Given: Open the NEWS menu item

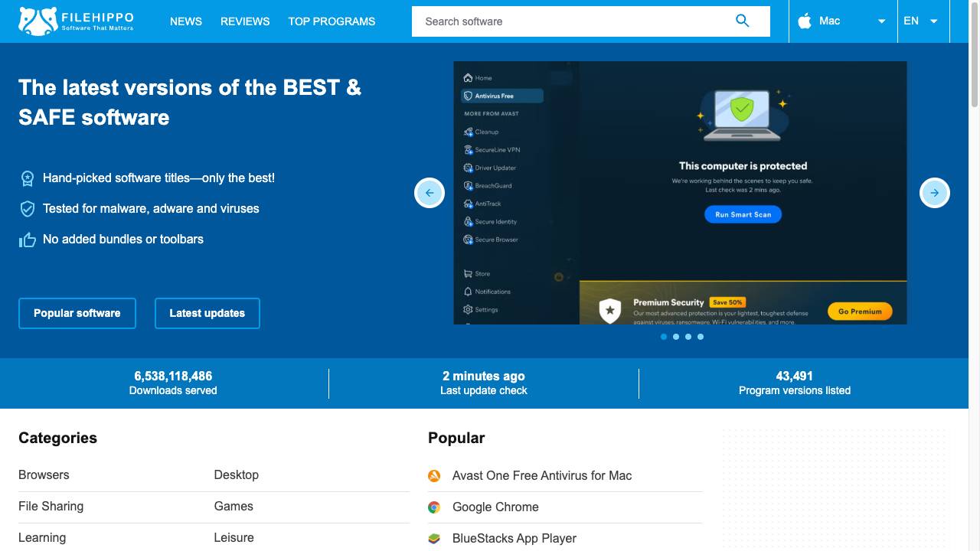Looking at the screenshot, I should pos(186,21).
